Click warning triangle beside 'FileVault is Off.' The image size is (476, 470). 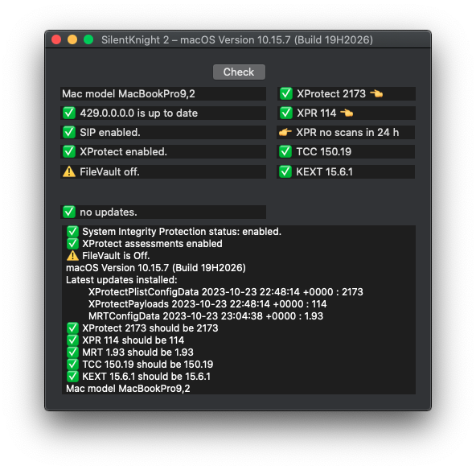click(x=72, y=256)
